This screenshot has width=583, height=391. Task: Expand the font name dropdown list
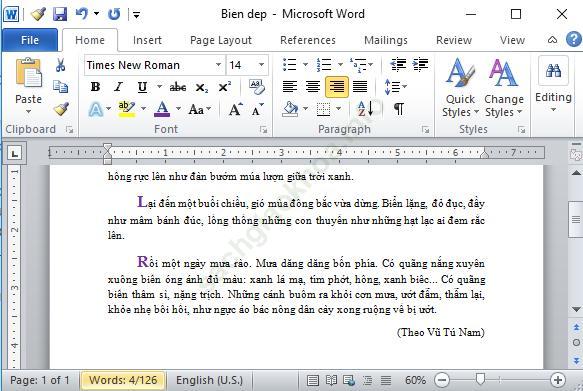(x=219, y=65)
